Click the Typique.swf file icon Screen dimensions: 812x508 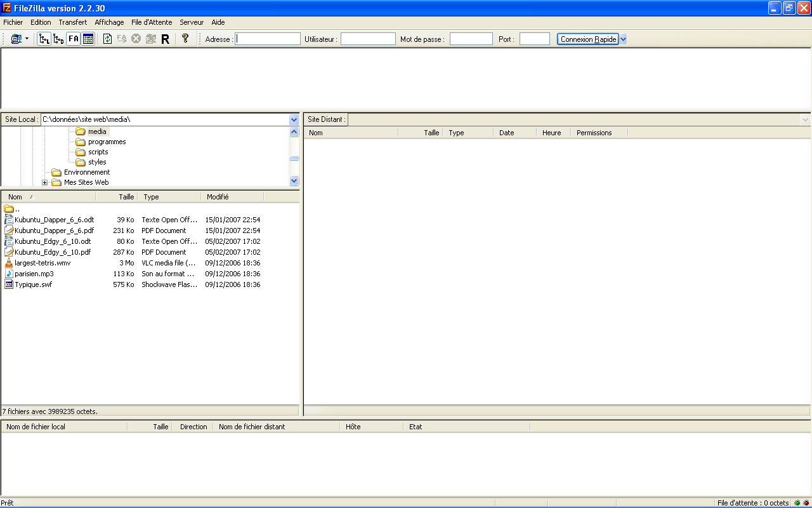click(9, 284)
